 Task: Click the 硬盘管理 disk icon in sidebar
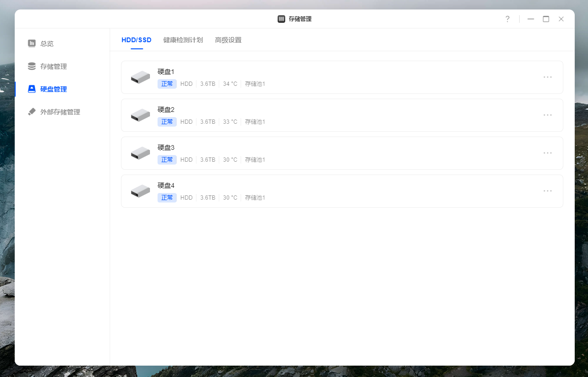[32, 89]
